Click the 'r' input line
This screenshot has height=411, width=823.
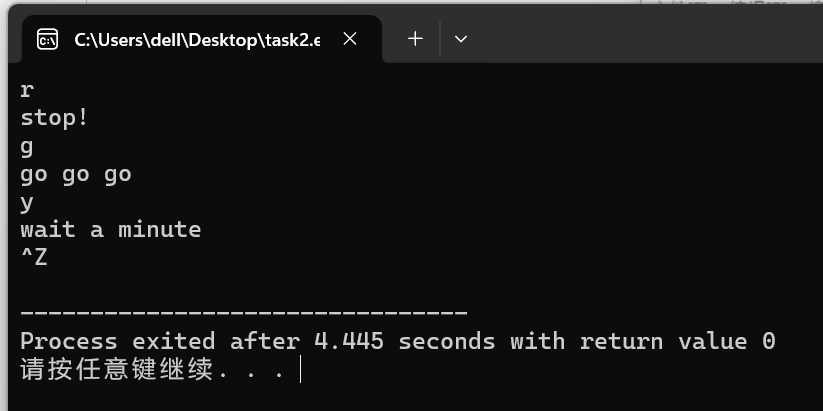tap(27, 91)
